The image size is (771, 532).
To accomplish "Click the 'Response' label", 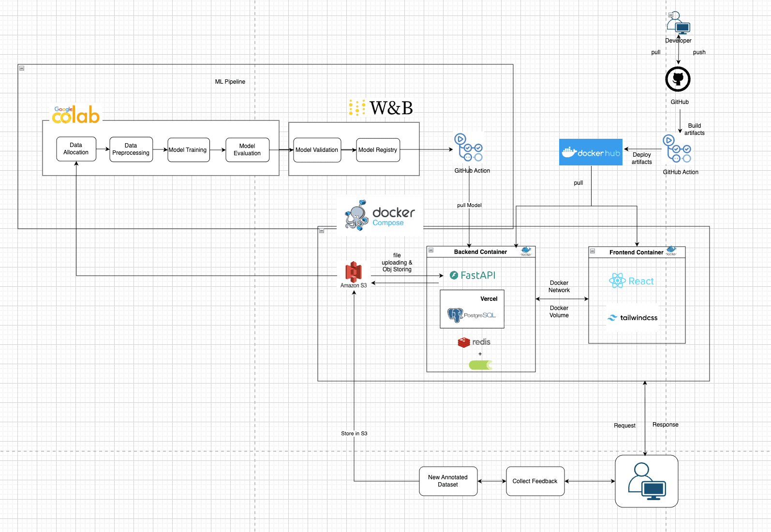I will (x=666, y=425).
